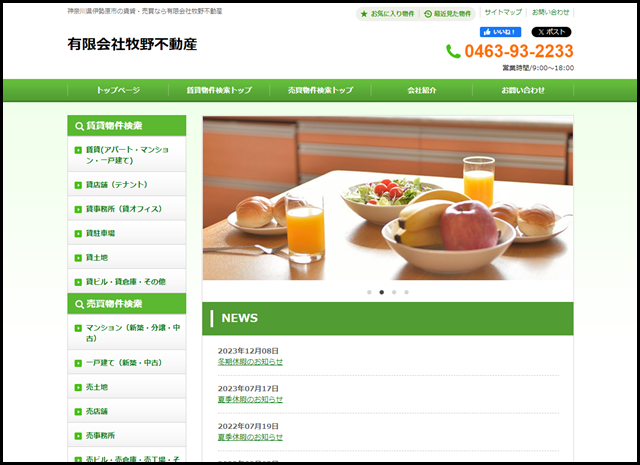Open 賃貸物件検索トップ in the navigation bar
Viewport: 640px width, 465px height.
(x=219, y=90)
